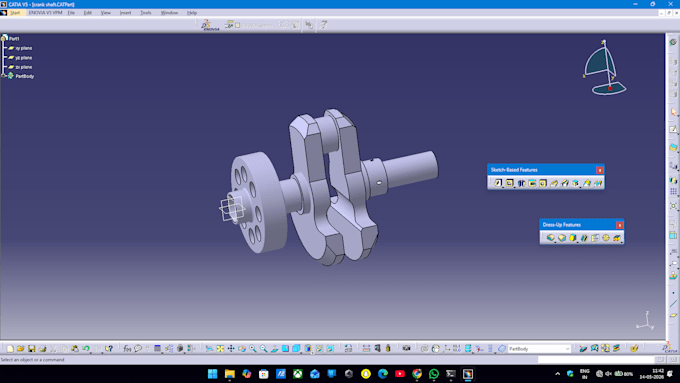Click the Open file folder icon
The width and height of the screenshot is (680, 383).
click(20, 349)
